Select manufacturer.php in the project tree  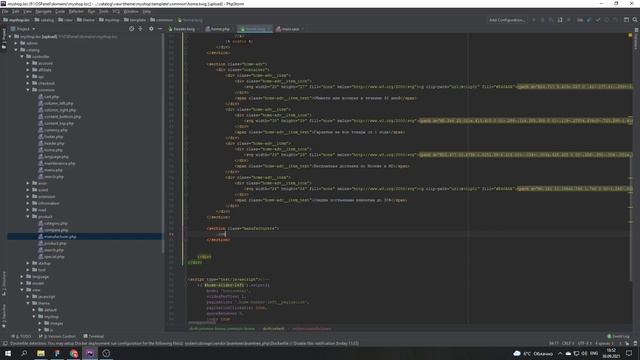(57, 237)
